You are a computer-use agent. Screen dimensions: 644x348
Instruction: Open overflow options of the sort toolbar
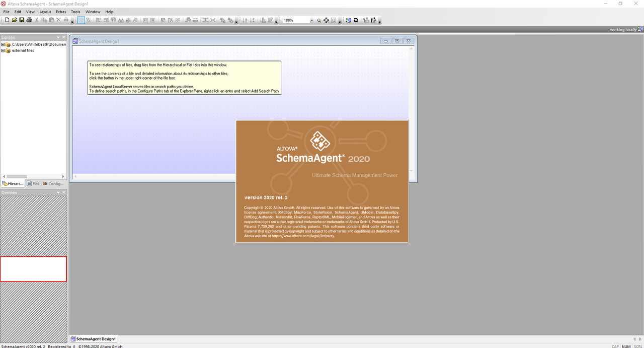276,22
